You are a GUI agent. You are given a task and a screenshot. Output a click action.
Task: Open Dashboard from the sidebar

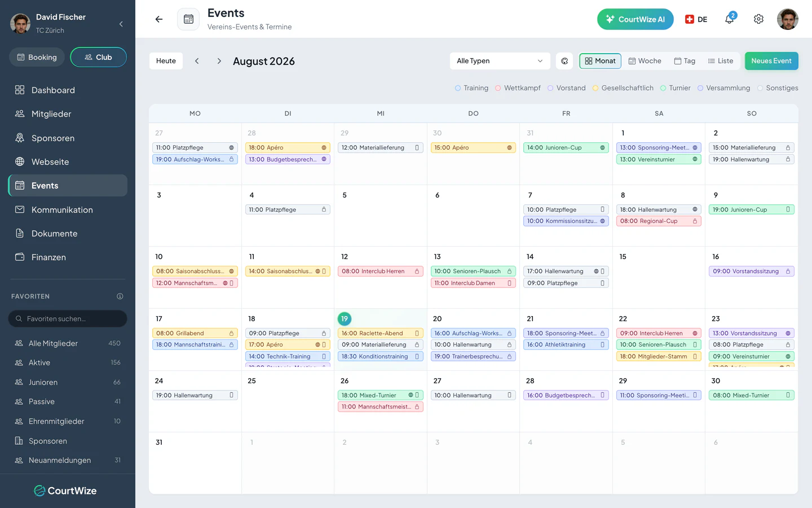68,90
